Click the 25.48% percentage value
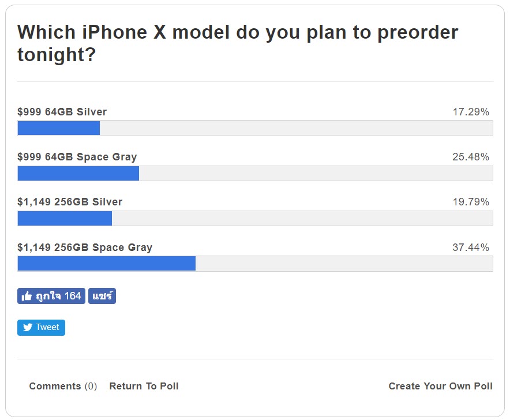This screenshot has width=510, height=420. tap(474, 157)
